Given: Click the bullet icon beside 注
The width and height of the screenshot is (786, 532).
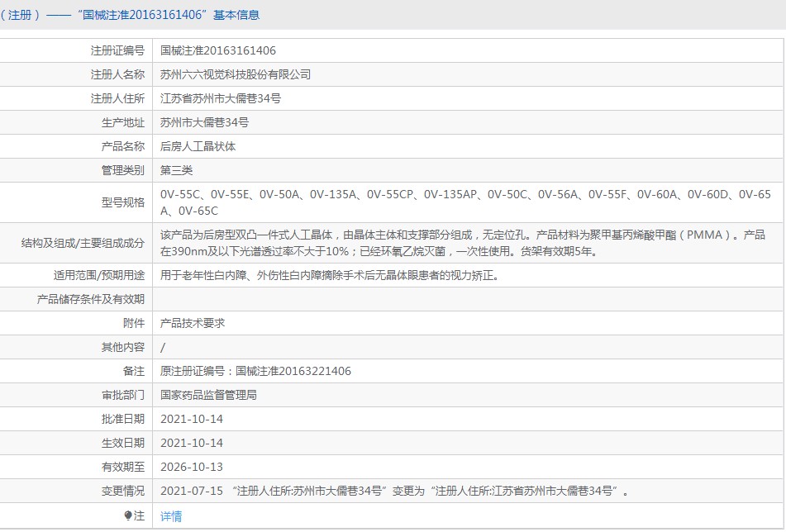Looking at the screenshot, I should pos(128,515).
